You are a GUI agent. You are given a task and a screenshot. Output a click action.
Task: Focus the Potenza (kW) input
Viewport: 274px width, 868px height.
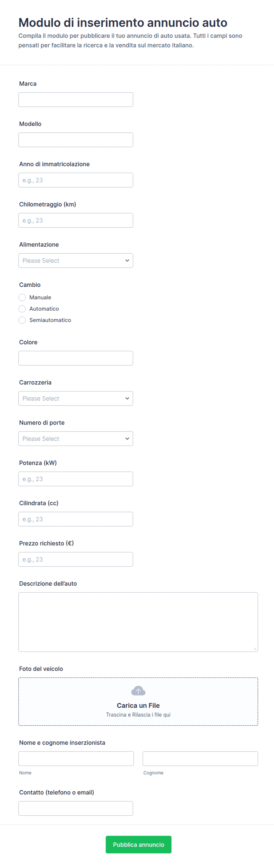[x=76, y=479]
